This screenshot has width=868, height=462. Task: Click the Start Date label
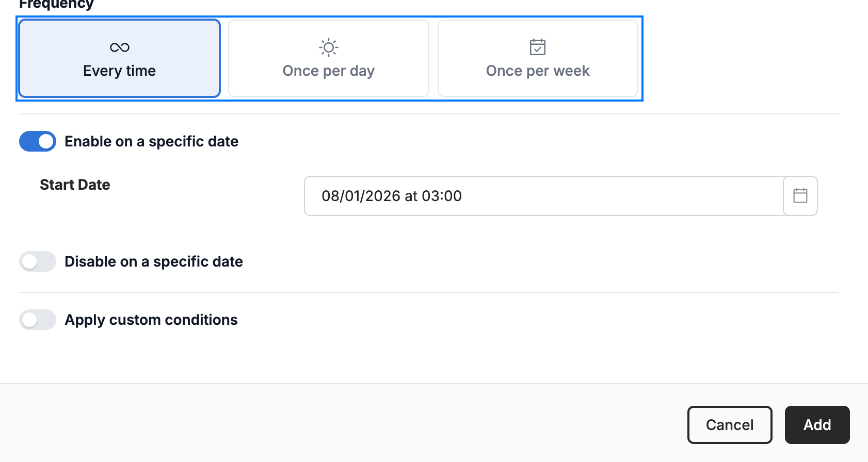pos(75,185)
